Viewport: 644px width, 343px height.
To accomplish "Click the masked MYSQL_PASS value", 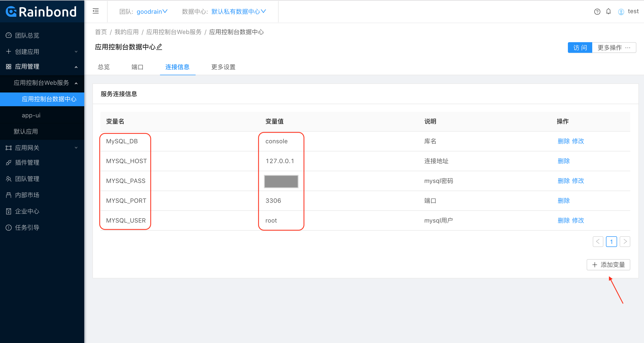I will (281, 181).
